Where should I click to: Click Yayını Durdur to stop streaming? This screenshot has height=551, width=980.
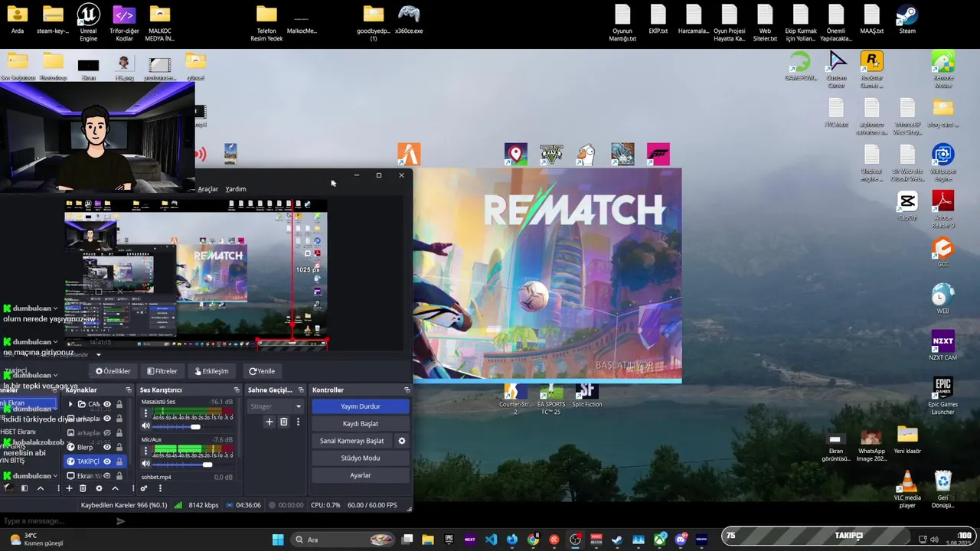coord(360,406)
